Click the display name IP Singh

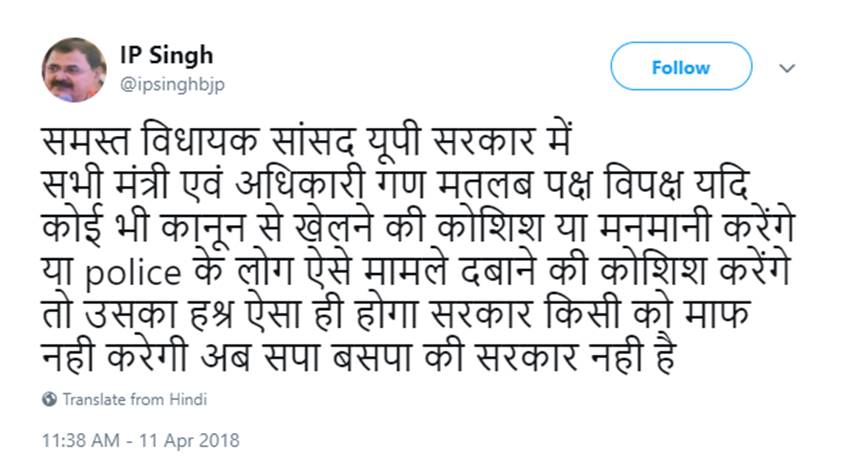pos(166,55)
